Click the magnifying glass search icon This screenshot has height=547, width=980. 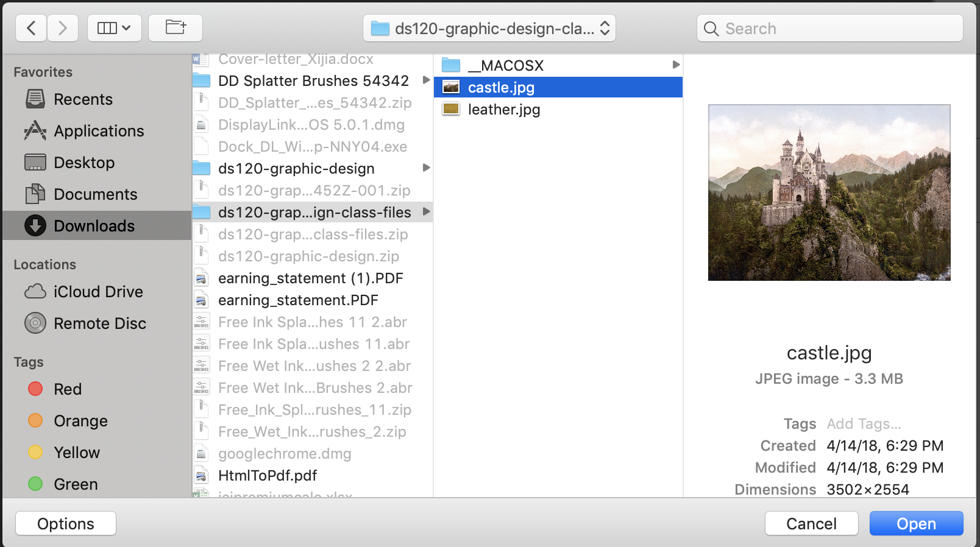[711, 29]
